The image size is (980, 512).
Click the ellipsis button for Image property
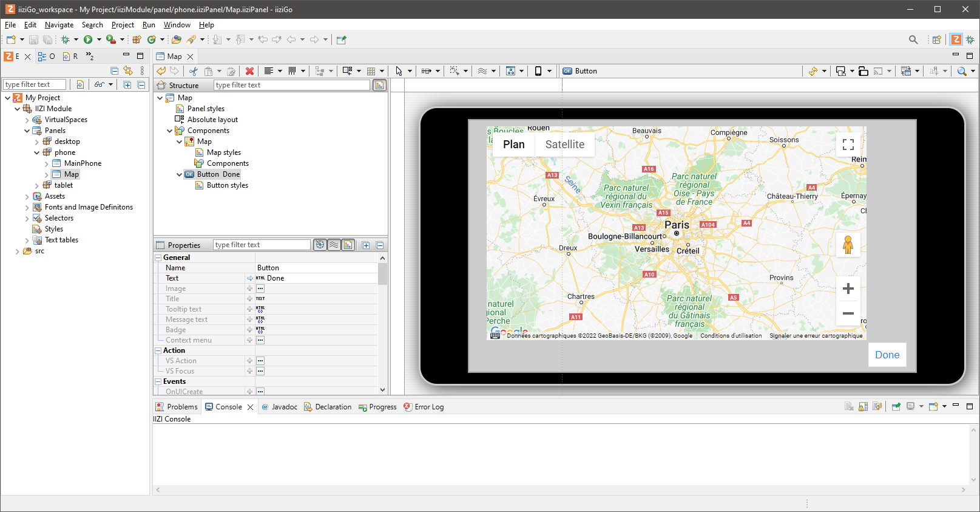click(x=260, y=288)
